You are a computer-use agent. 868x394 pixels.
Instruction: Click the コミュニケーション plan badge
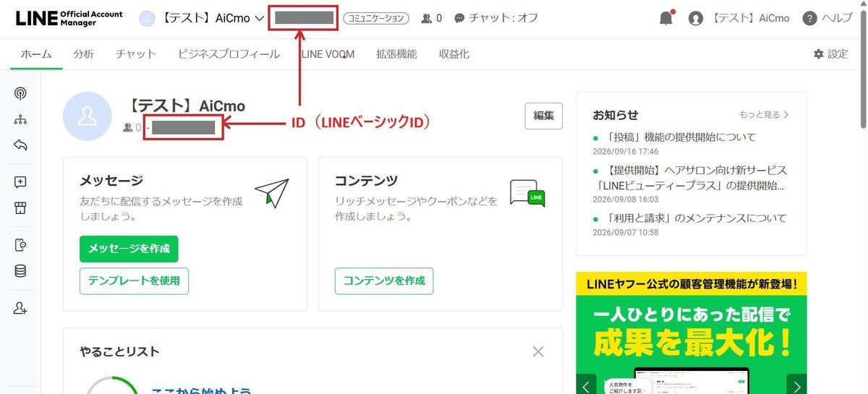375,18
